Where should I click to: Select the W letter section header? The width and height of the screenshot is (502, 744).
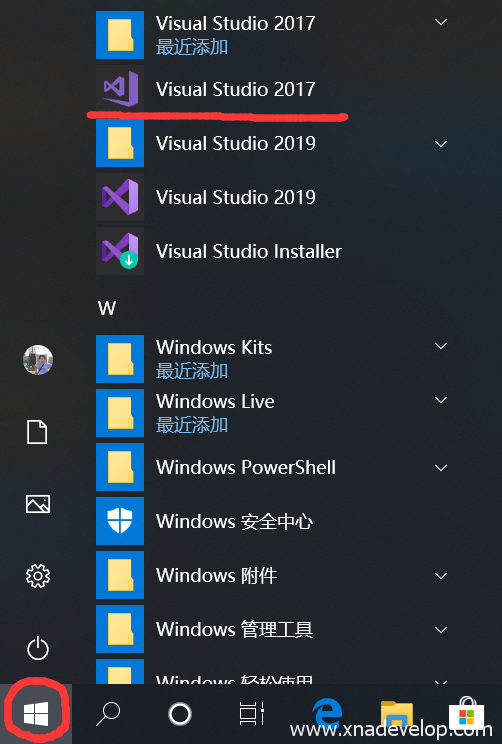[107, 308]
